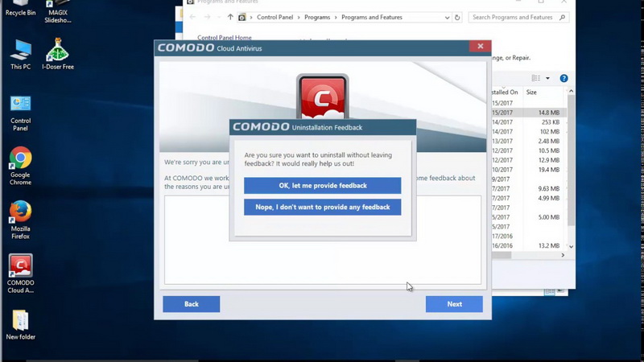Click the scroll down arrow of programs list
The image size is (644, 362).
pos(571,247)
